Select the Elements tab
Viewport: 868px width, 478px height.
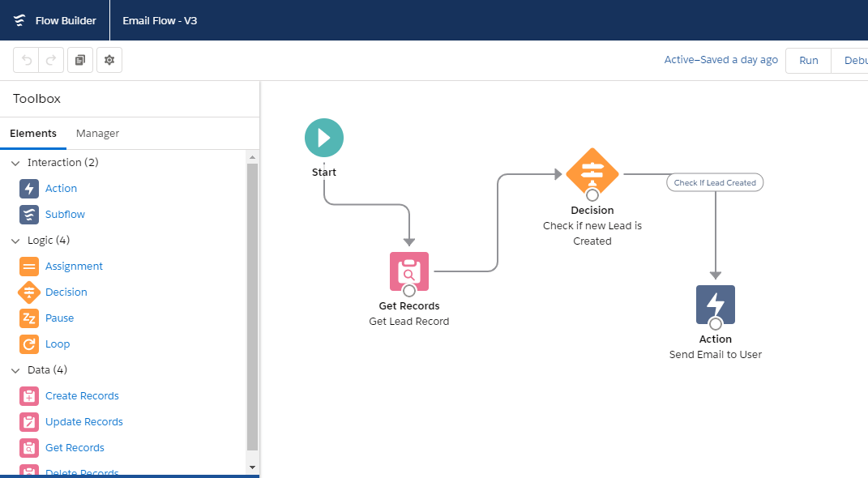[33, 133]
